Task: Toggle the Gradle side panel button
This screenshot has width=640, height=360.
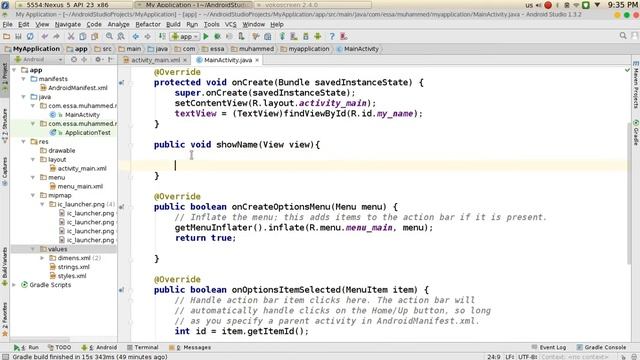Action: [636, 132]
